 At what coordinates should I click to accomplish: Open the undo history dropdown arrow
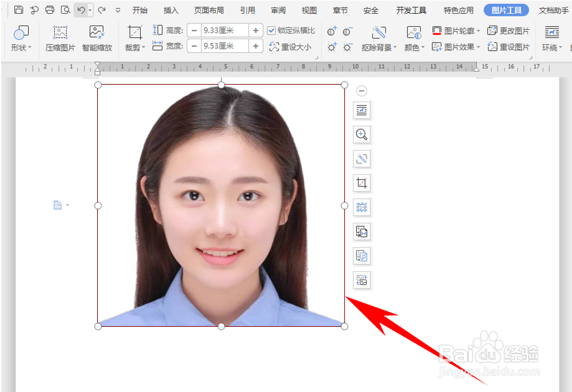point(90,10)
